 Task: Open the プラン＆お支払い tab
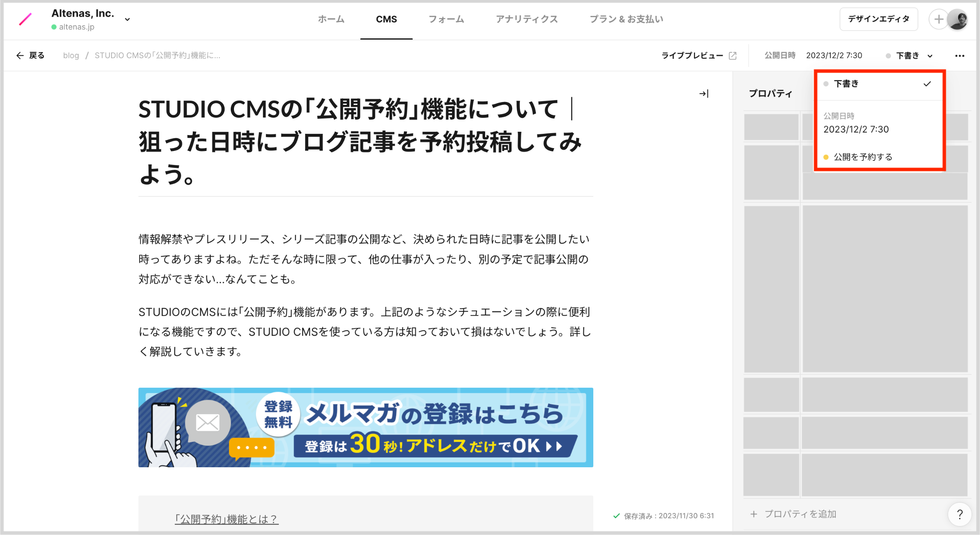[626, 19]
